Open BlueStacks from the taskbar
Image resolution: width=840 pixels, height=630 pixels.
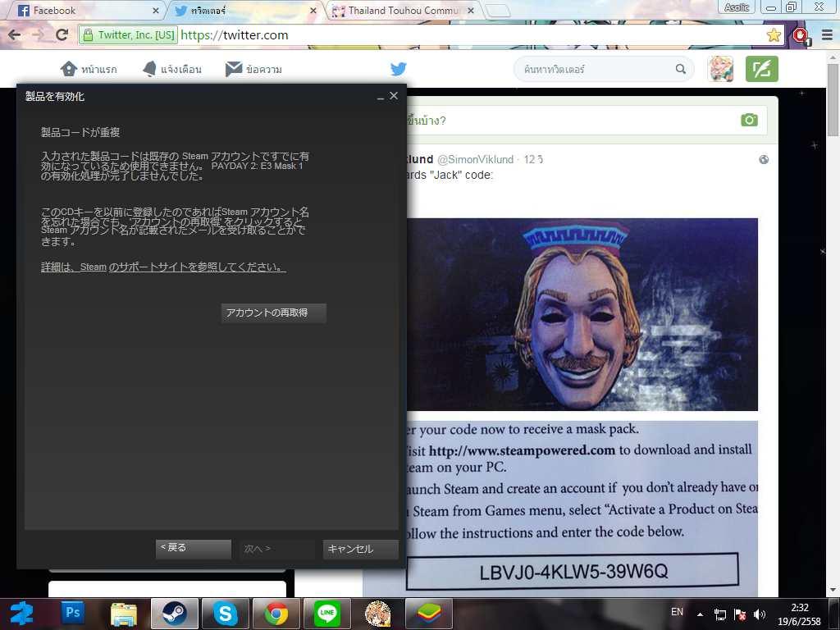click(429, 614)
